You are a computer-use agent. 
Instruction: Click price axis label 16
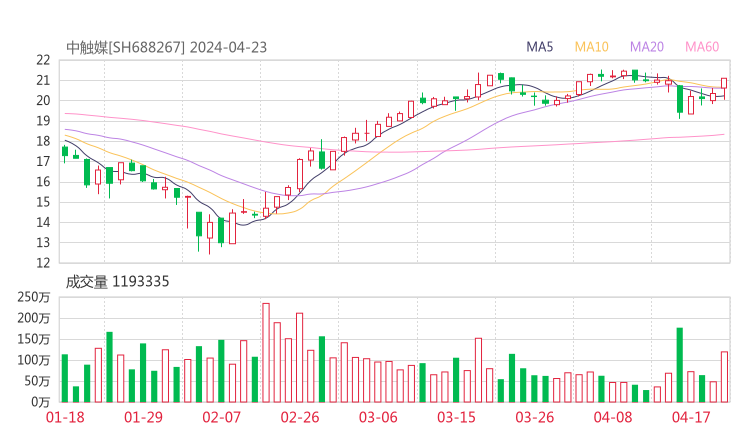pos(43,182)
